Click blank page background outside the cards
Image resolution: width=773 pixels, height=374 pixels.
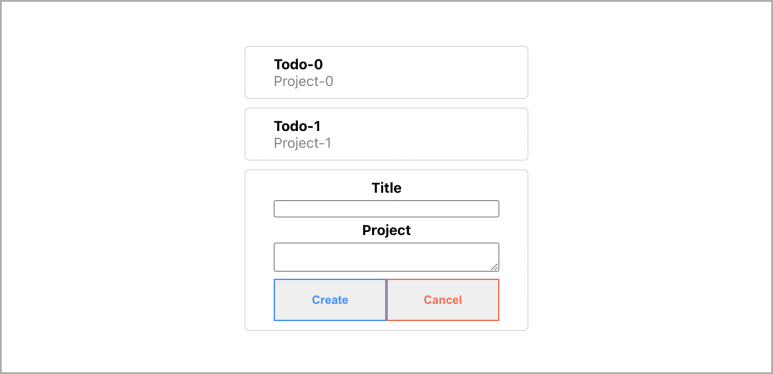point(123,197)
